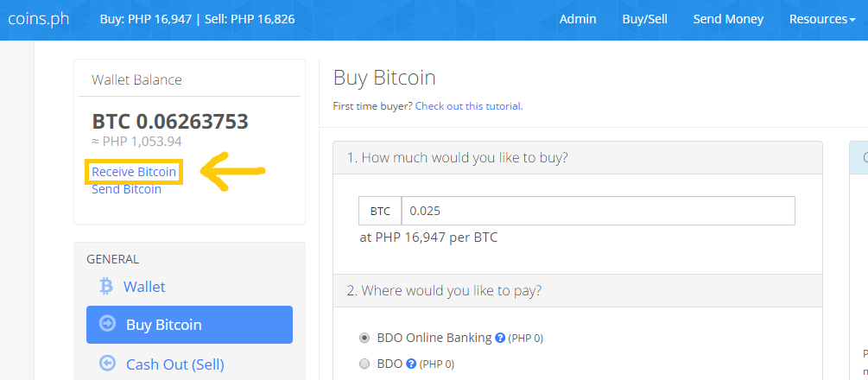Select Buy Bitcoin in the sidebar
This screenshot has width=868, height=380.
(164, 325)
